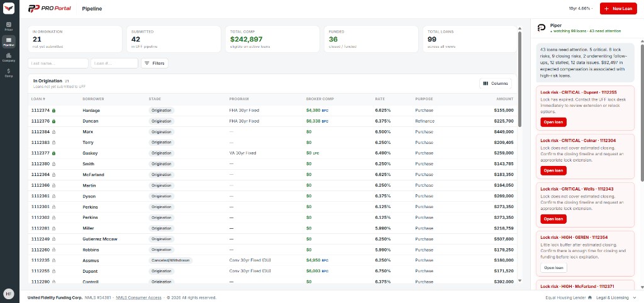644x303 pixels.
Task: Select the Funded summary card
Action: [371, 39]
